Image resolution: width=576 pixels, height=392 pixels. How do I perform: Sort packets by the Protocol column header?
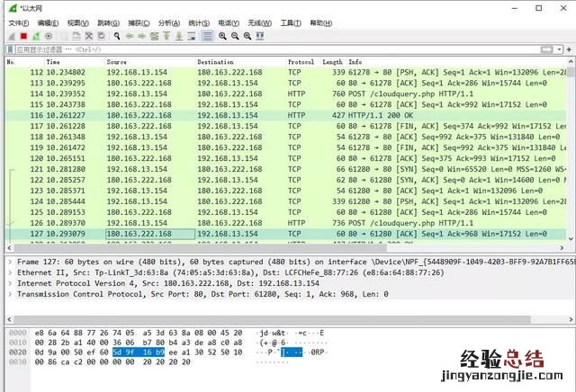coord(301,62)
